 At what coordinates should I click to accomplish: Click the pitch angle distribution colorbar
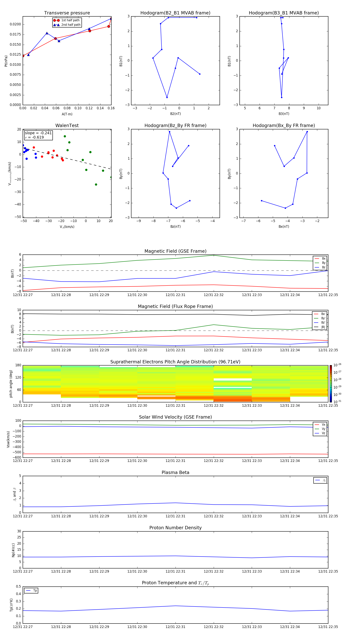331,384
